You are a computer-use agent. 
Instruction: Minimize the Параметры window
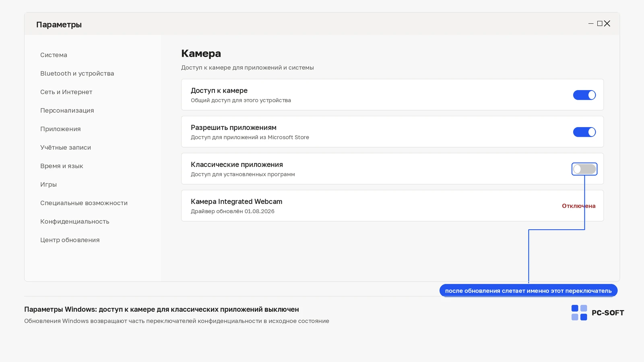(x=591, y=24)
